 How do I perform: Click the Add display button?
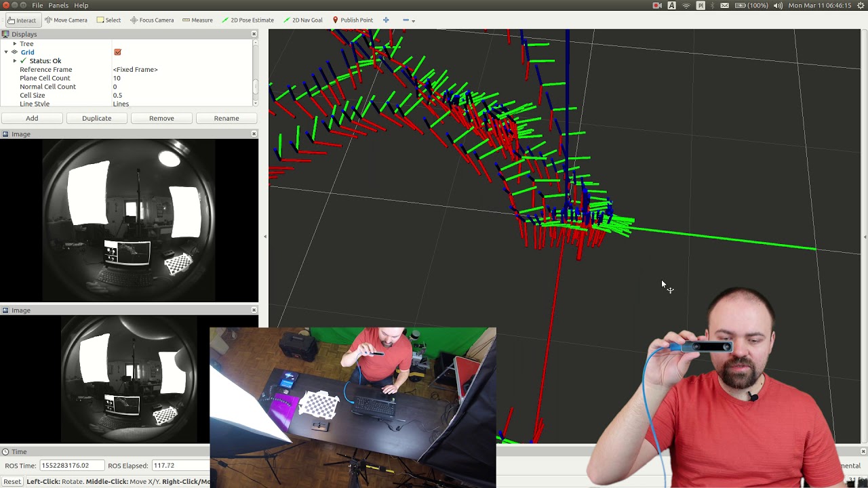coord(32,118)
